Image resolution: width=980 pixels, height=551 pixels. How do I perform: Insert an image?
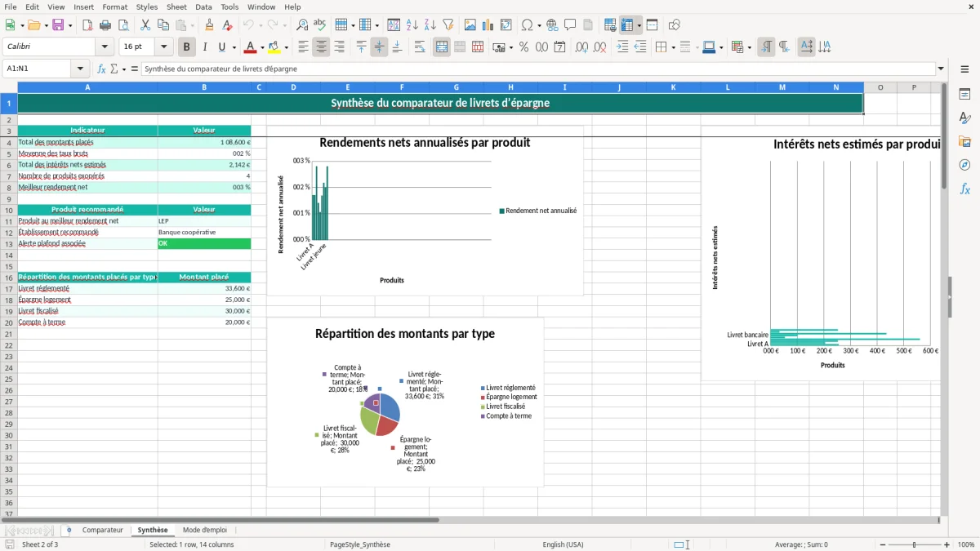(x=471, y=25)
